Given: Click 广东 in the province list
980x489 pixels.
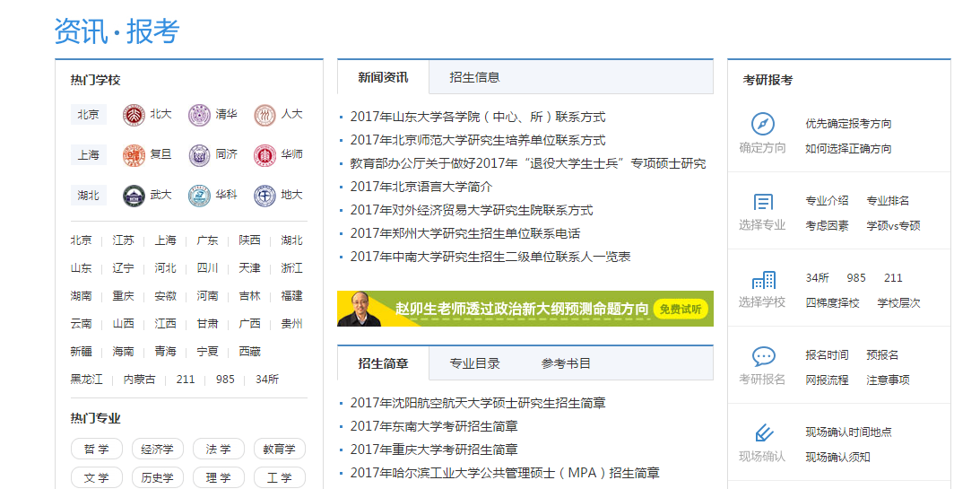Looking at the screenshot, I should pos(207,240).
